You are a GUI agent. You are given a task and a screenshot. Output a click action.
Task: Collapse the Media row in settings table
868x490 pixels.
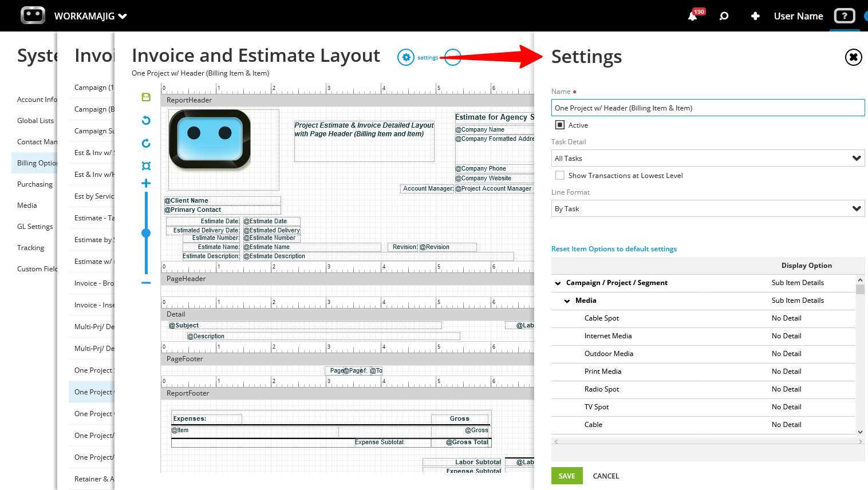(x=567, y=301)
